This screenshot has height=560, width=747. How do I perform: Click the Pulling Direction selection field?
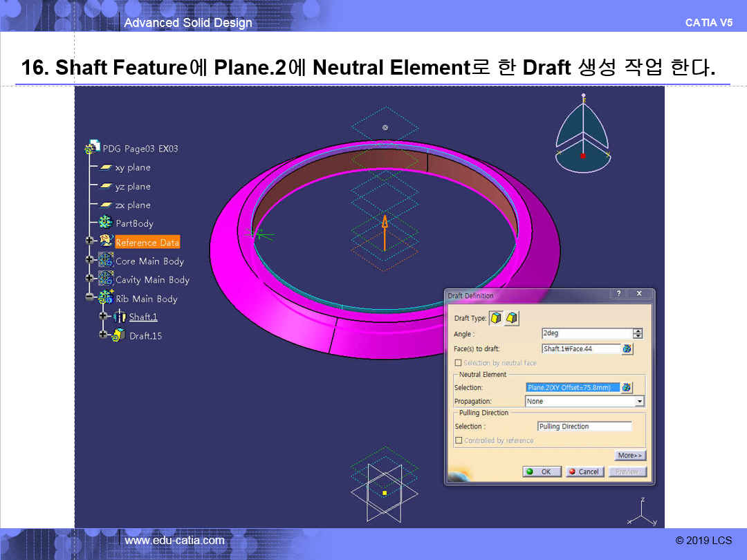point(584,427)
